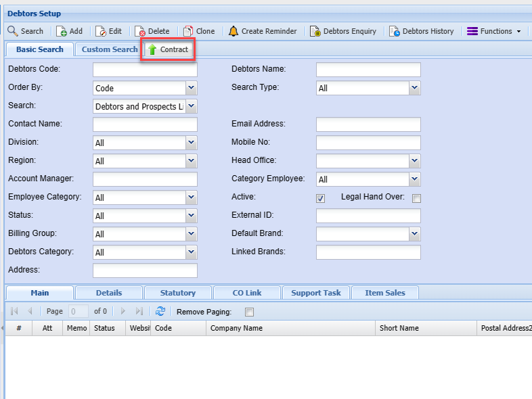Expand the Division dropdown
Image resolution: width=532 pixels, height=399 pixels.
tap(192, 143)
